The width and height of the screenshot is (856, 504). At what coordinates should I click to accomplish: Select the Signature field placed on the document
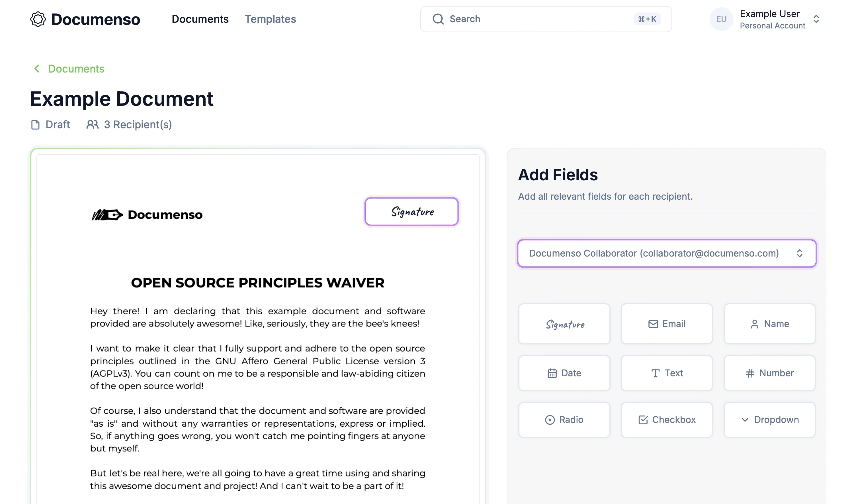point(411,212)
